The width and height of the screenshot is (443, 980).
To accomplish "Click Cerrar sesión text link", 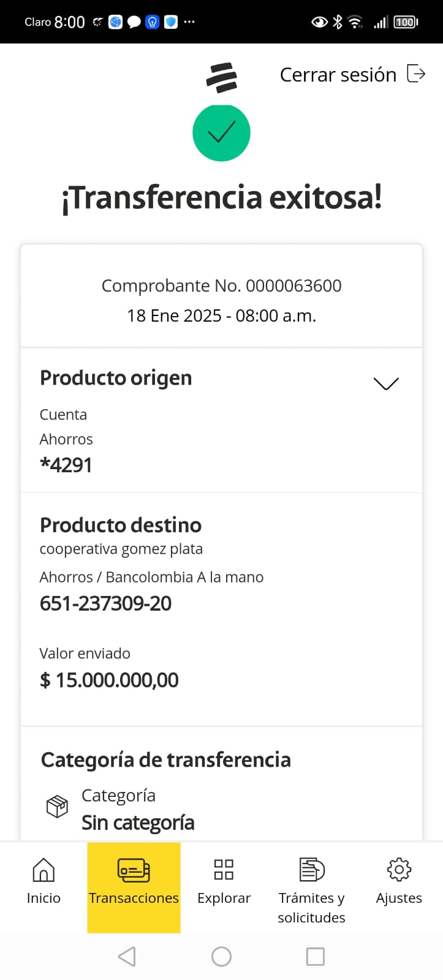I will coord(338,75).
